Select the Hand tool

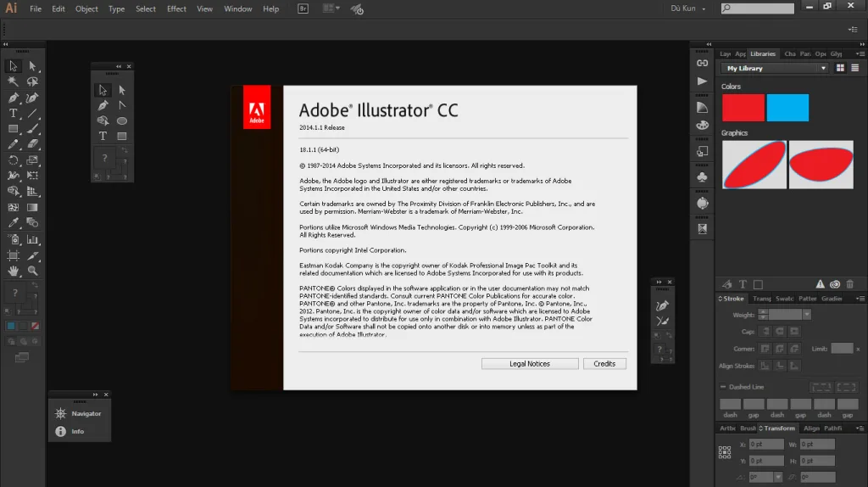pyautogui.click(x=13, y=271)
